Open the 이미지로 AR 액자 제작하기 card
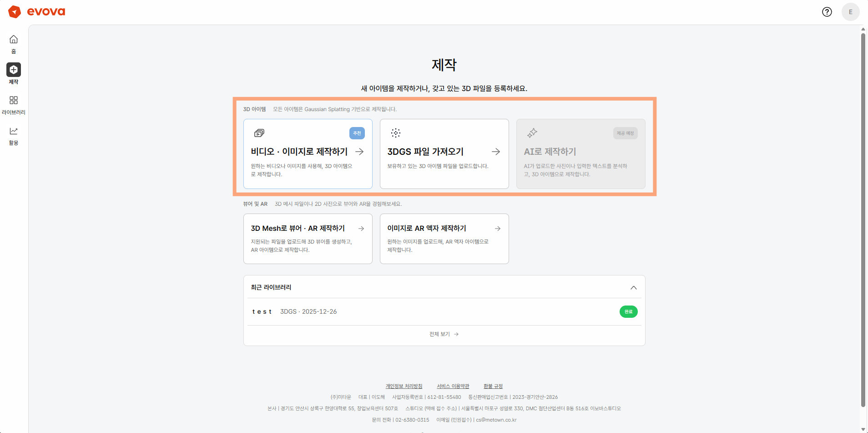Image resolution: width=868 pixels, height=433 pixels. [x=444, y=239]
